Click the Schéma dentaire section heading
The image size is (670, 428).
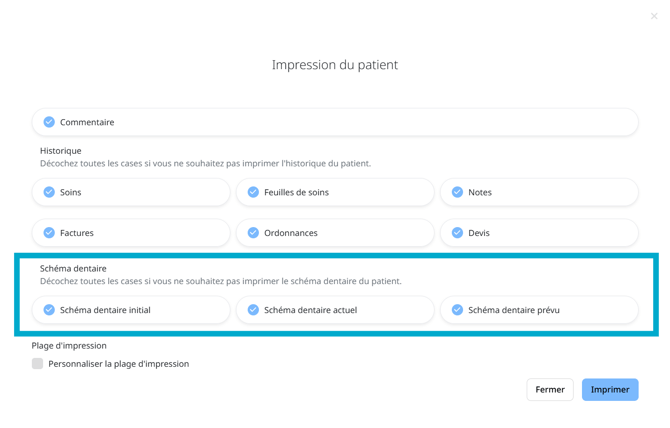tap(73, 268)
